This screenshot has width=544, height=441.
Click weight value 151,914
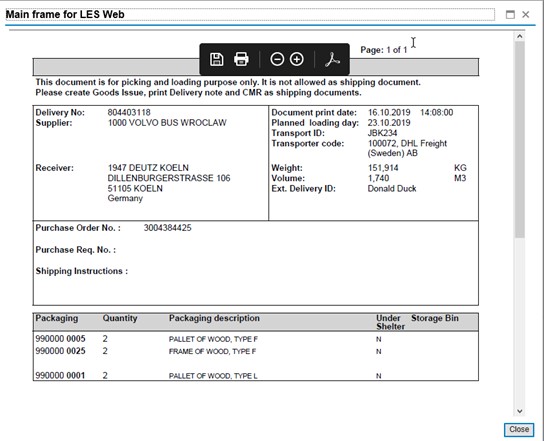coord(383,168)
